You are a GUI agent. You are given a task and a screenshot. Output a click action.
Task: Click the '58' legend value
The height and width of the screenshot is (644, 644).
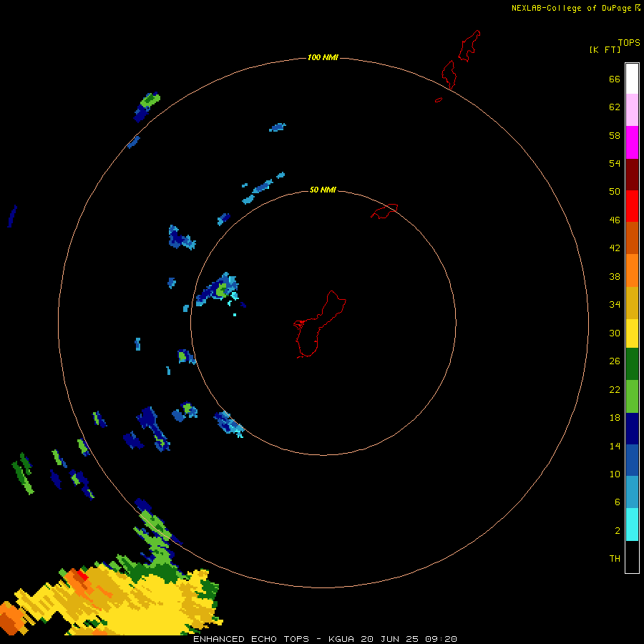coord(615,135)
